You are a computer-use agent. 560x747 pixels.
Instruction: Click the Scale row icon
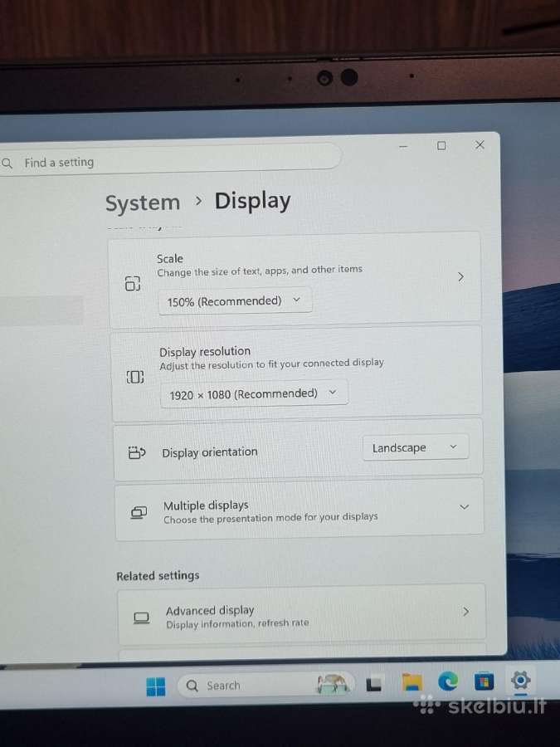pyautogui.click(x=133, y=283)
